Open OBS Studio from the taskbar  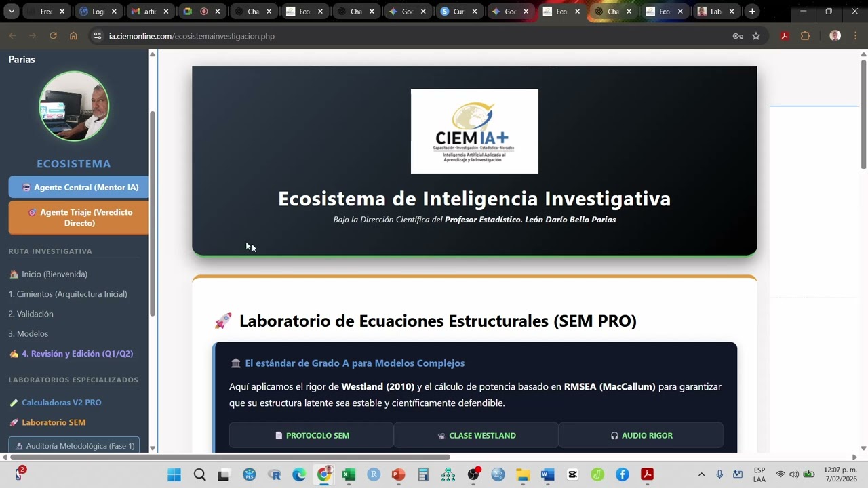tap(473, 474)
